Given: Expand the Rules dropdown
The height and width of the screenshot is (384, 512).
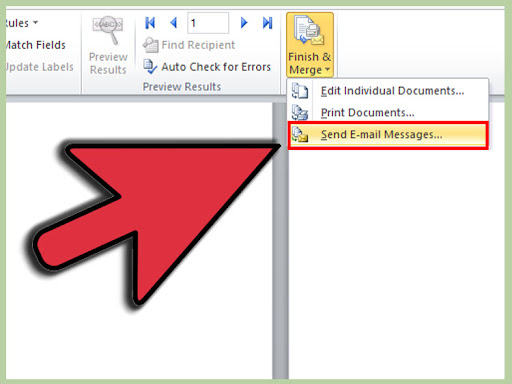Looking at the screenshot, I should 21,23.
